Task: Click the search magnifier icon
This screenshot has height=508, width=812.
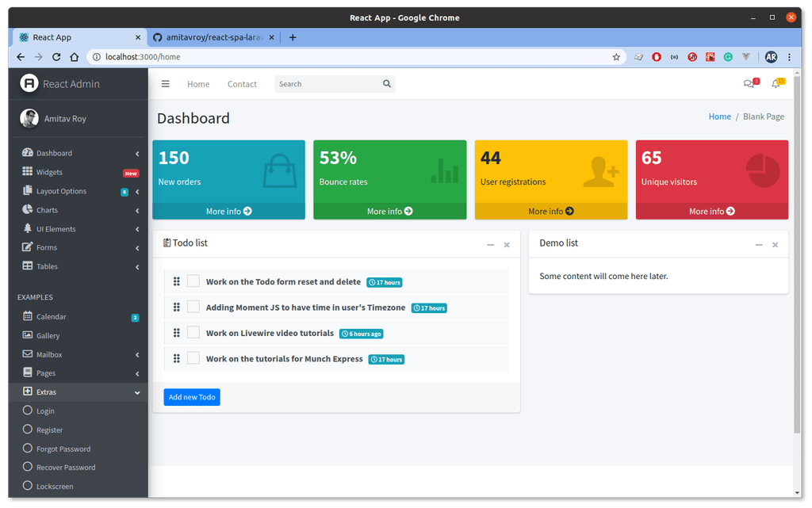Action: coord(387,84)
